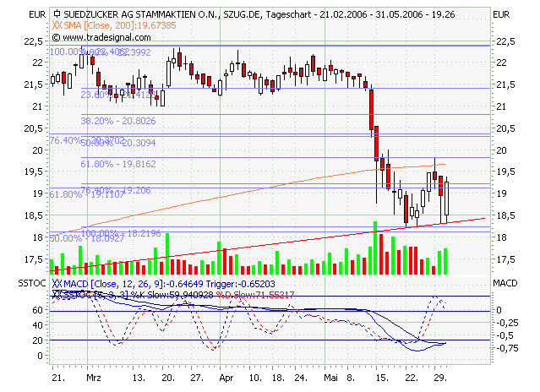
Task: Click 20 on the right price axis
Action: coord(502,150)
